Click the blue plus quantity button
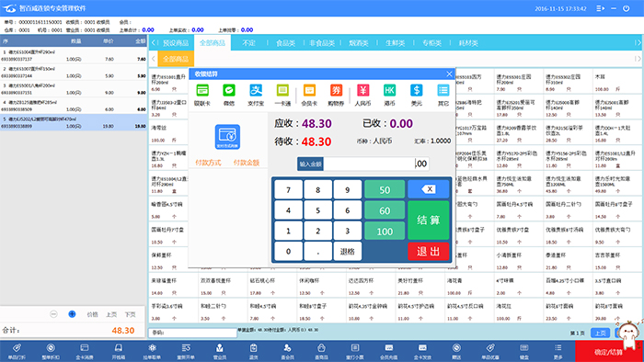Viewport: 644px width, 362px height. coord(72,314)
